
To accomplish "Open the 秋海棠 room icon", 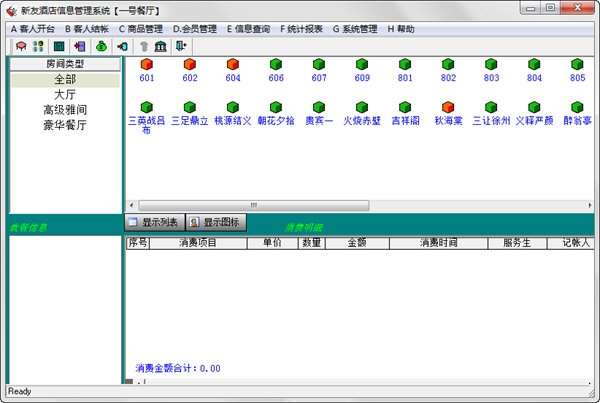I will pyautogui.click(x=448, y=106).
